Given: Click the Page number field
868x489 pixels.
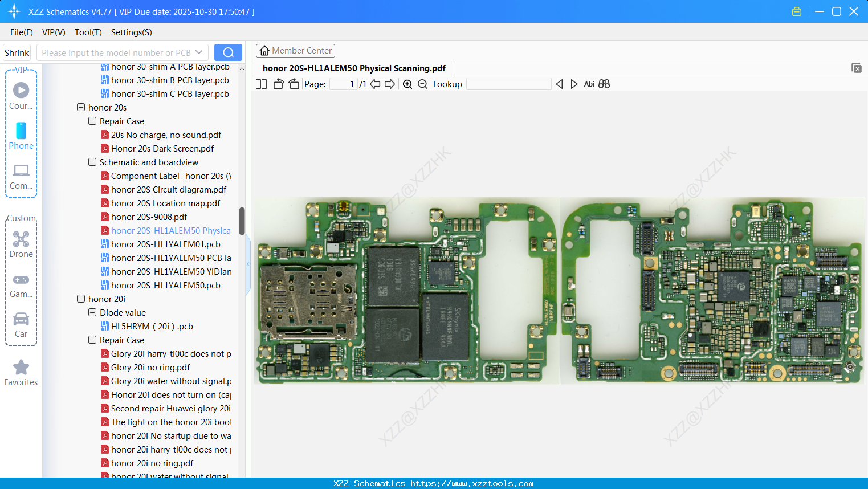Looking at the screenshot, I should (x=343, y=84).
